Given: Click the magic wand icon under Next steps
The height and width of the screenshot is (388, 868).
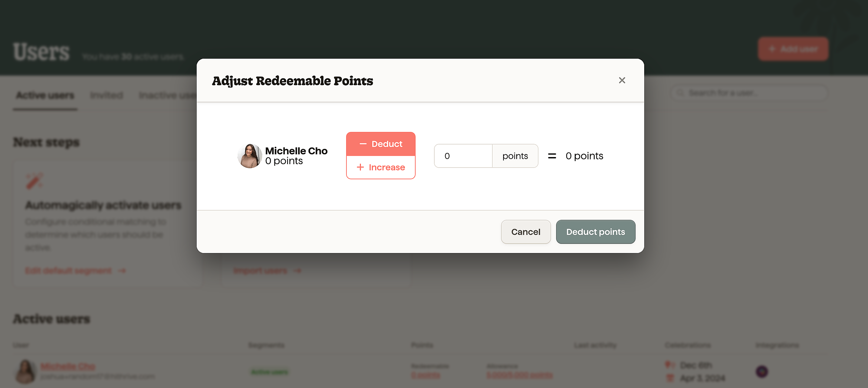Looking at the screenshot, I should tap(34, 181).
